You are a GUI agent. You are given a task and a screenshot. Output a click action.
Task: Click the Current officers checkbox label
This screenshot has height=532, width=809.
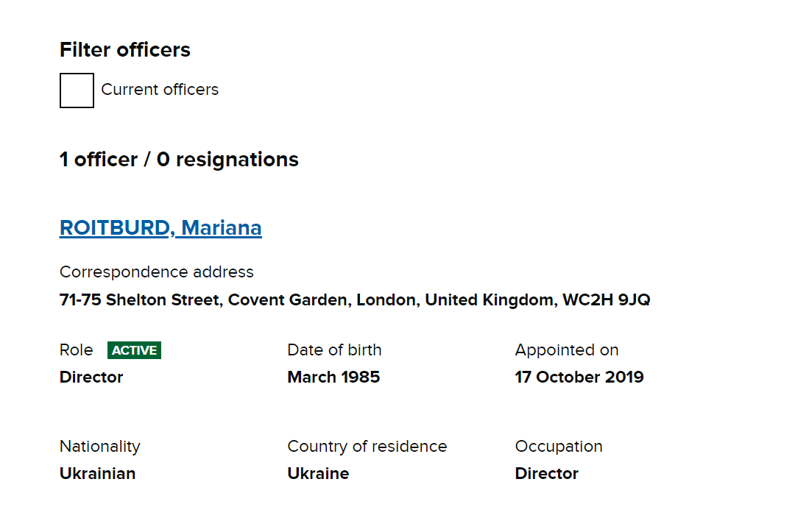coord(160,90)
